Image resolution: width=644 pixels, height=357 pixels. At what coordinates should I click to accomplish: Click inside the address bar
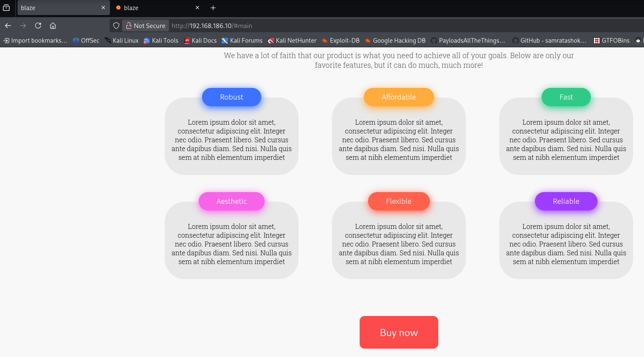pyautogui.click(x=293, y=26)
